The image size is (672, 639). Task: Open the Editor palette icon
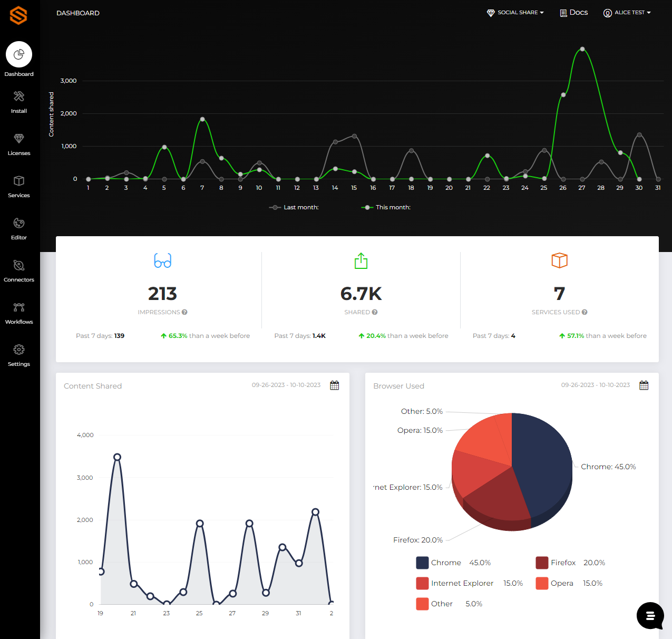pos(19,223)
